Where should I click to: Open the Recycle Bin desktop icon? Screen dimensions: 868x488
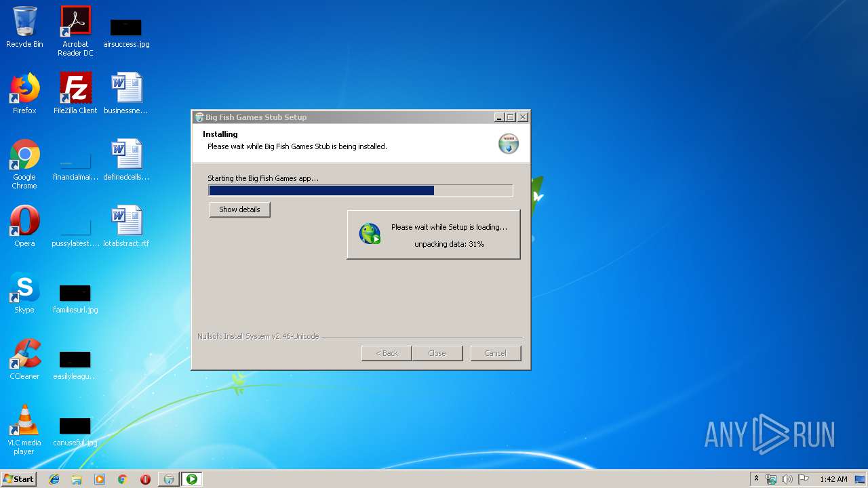click(x=24, y=27)
